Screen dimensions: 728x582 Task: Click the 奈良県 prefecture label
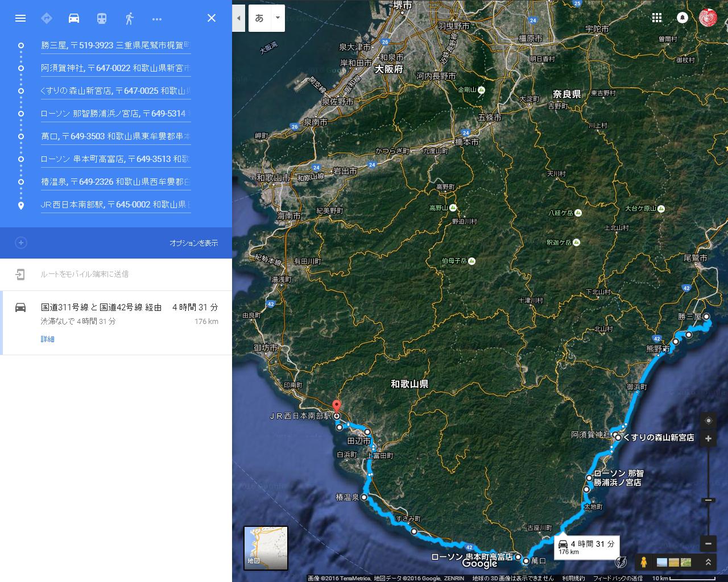(x=567, y=94)
